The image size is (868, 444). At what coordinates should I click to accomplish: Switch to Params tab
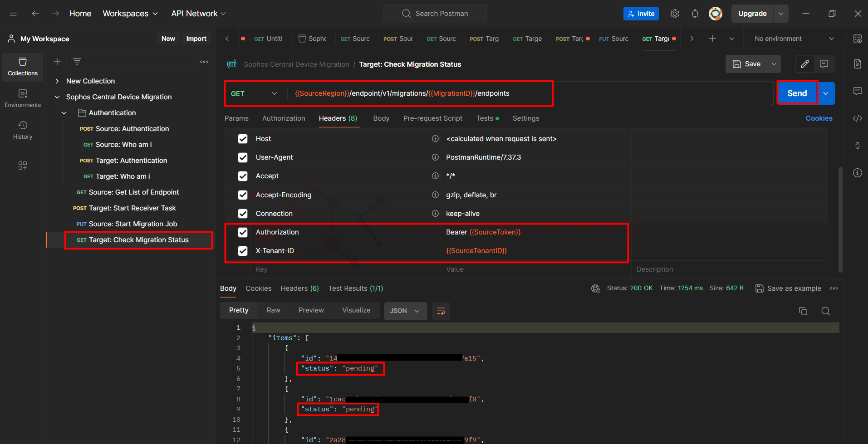tap(236, 118)
